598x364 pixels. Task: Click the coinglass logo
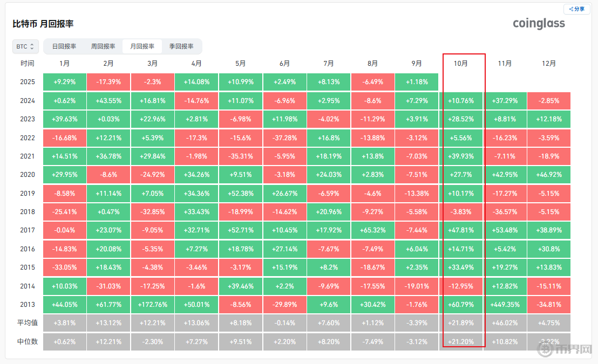[539, 23]
